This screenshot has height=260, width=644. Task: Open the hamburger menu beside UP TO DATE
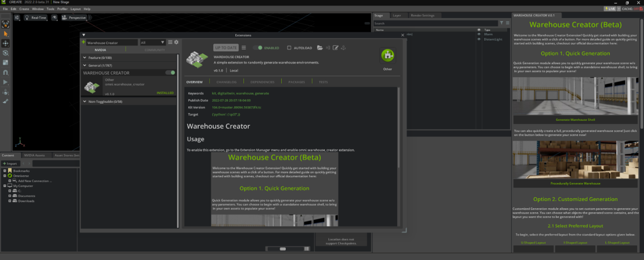click(x=244, y=48)
